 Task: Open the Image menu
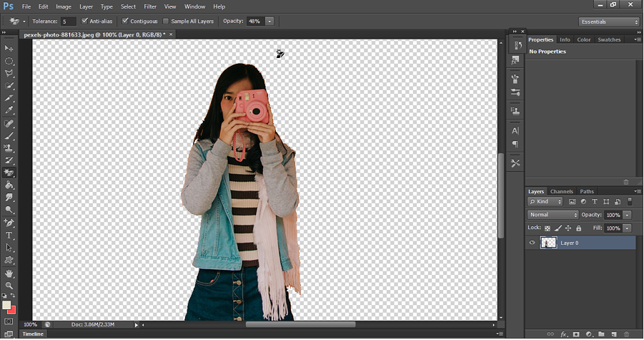point(63,6)
